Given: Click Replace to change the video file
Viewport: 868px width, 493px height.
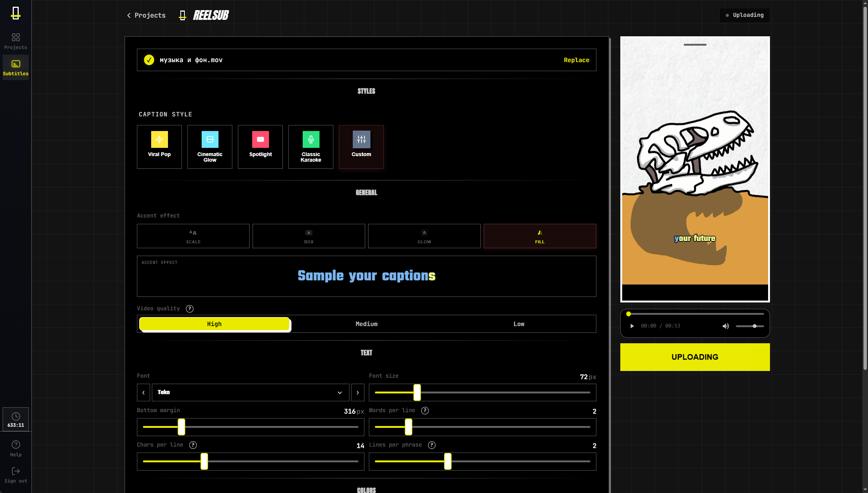Looking at the screenshot, I should coord(576,60).
